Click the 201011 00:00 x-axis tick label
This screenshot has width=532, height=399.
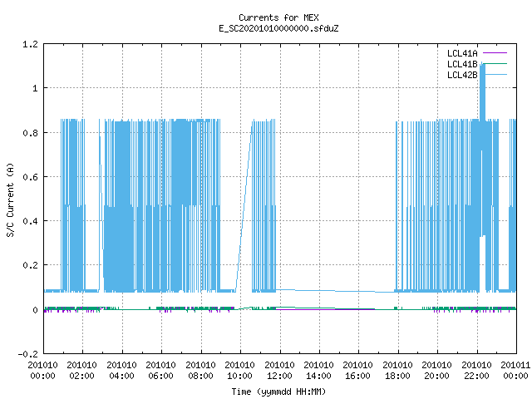(x=515, y=371)
